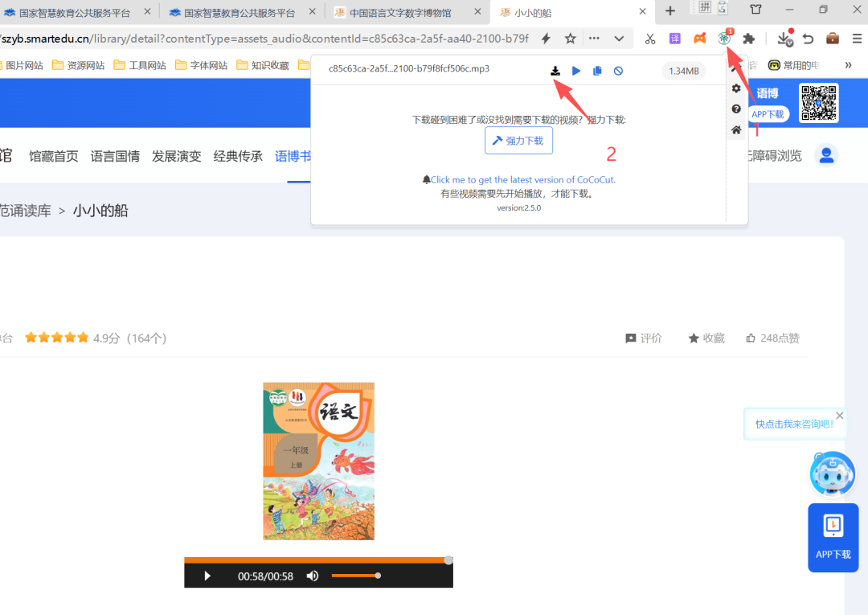This screenshot has height=615, width=868.
Task: Expand the hidden bookmarks with chevron arrows
Action: 849,64
